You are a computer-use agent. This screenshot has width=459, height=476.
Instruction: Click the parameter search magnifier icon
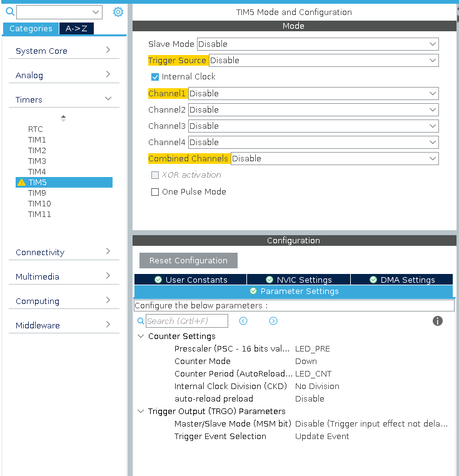tap(141, 321)
